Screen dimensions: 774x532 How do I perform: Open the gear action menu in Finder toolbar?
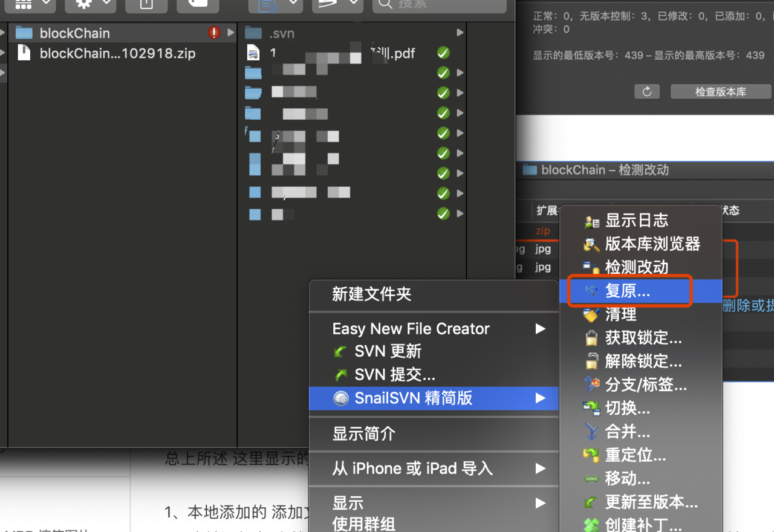click(90, 4)
